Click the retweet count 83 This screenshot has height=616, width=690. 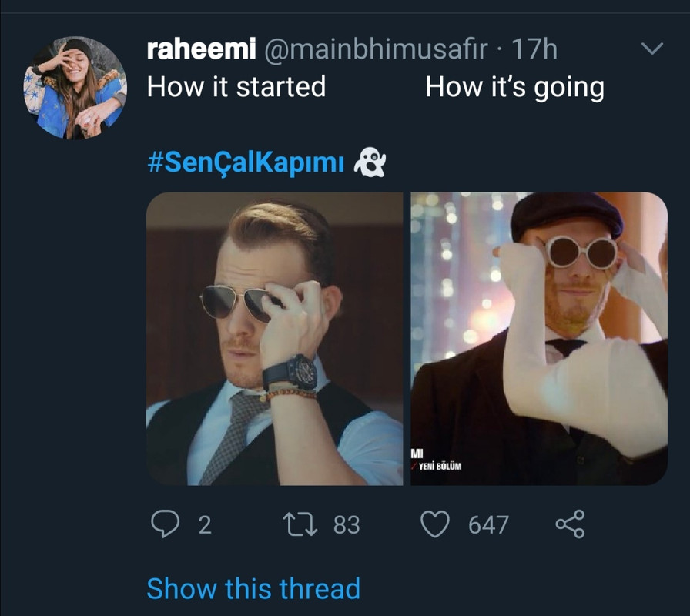347,525
